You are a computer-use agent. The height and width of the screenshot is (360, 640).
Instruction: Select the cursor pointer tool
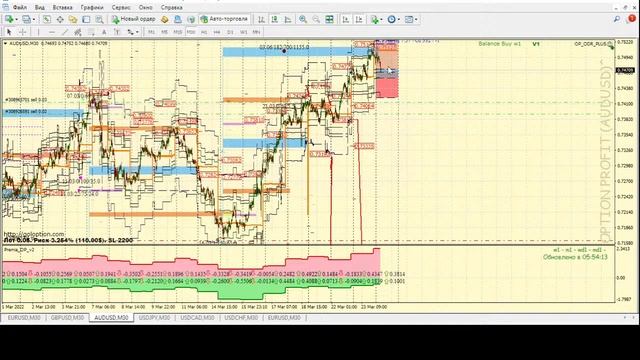(x=9, y=32)
